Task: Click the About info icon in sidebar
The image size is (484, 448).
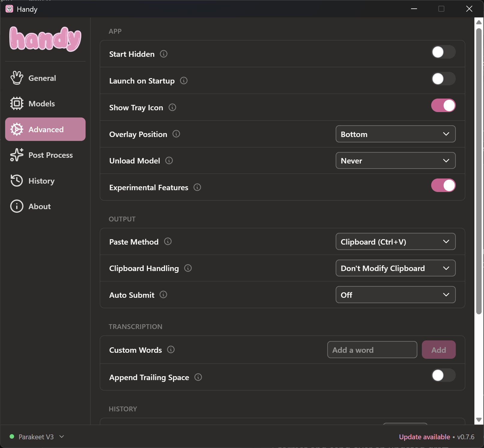Action: [17, 206]
